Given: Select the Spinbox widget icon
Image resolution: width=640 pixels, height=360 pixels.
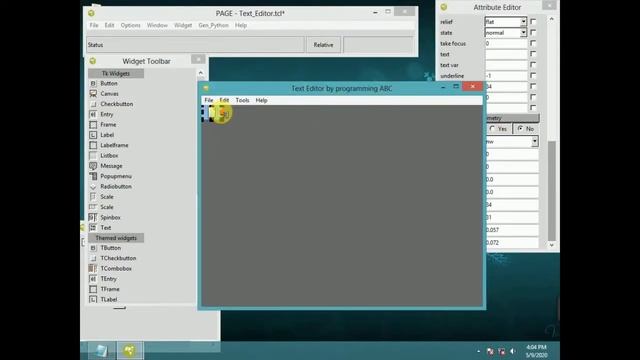Looking at the screenshot, I should 93,217.
